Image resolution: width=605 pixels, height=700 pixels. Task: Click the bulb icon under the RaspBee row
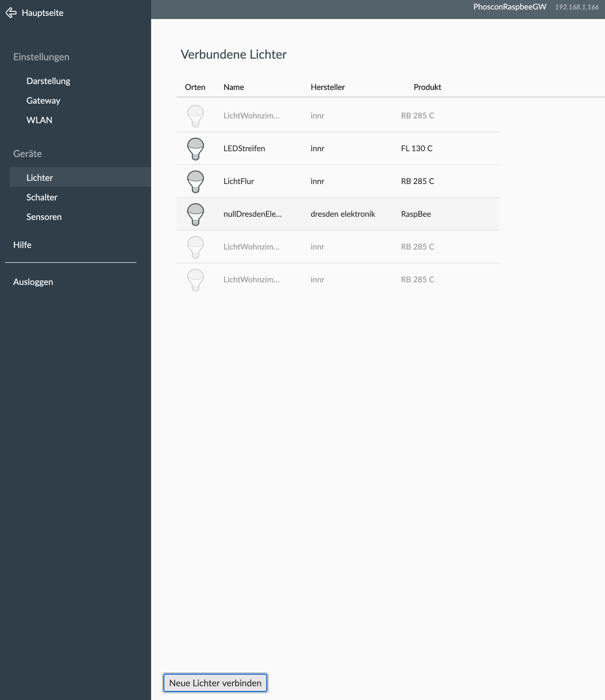196,247
